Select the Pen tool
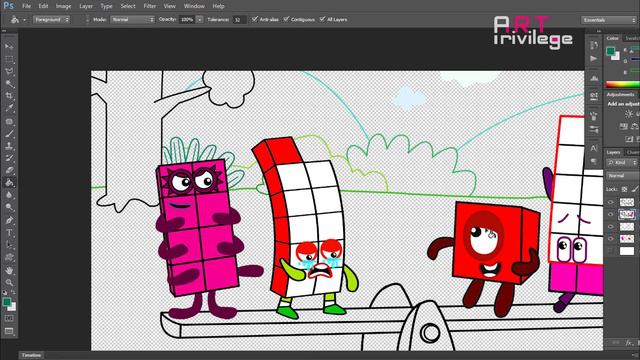Viewport: 640px width, 360px height. pyautogui.click(x=9, y=220)
